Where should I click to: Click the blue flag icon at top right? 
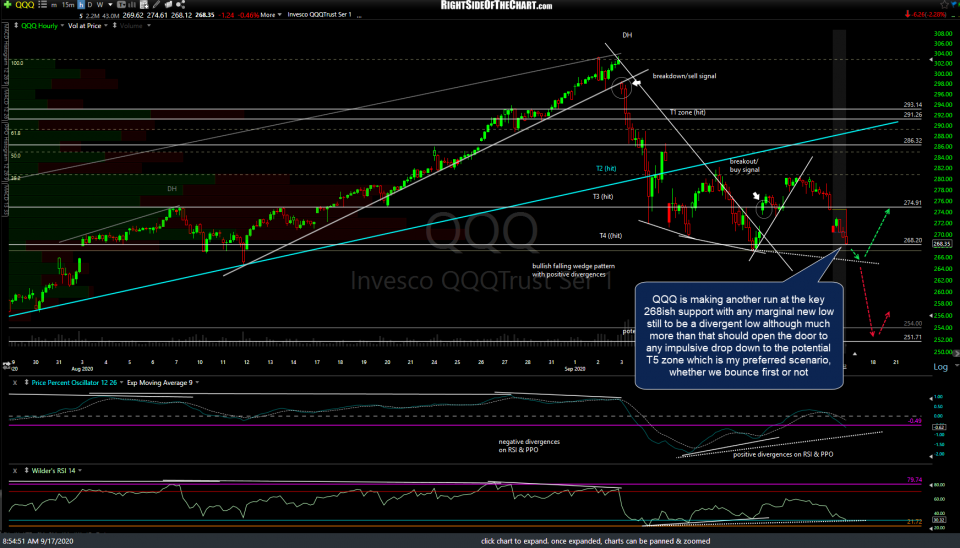(x=954, y=5)
